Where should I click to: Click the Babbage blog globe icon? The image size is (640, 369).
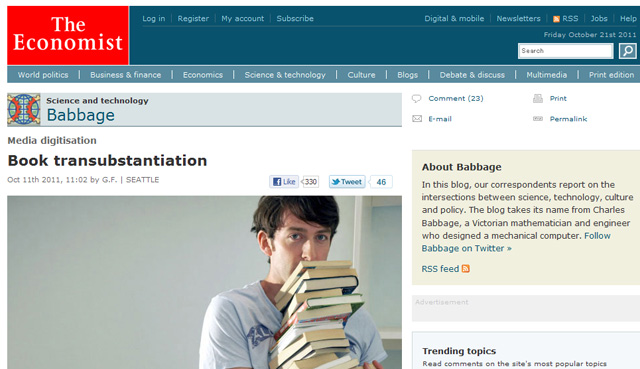coord(24,109)
